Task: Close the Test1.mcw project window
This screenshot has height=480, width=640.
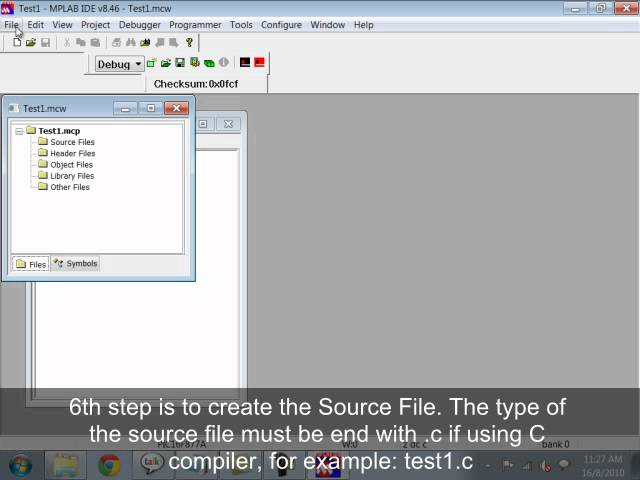Action: coord(176,108)
